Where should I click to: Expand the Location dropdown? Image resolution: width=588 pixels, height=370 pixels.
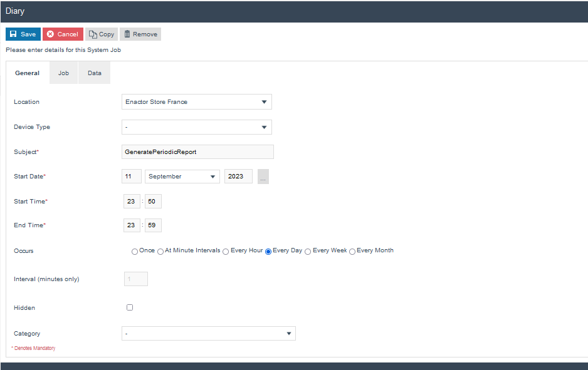[x=196, y=102]
